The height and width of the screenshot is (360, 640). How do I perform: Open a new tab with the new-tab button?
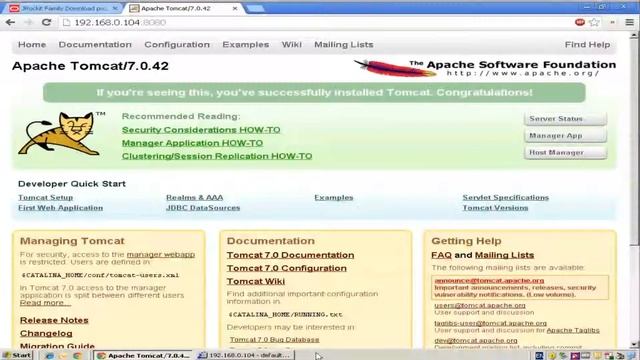point(256,9)
